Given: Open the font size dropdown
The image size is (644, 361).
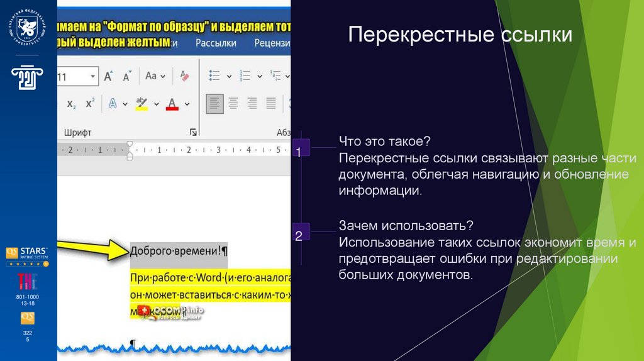Looking at the screenshot, I should [x=93, y=76].
